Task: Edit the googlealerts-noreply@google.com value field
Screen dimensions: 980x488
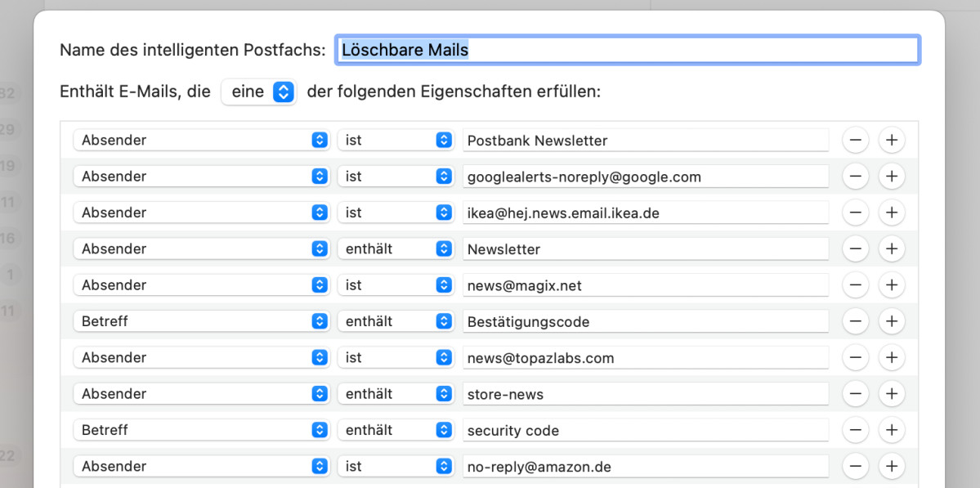Action: (646, 177)
